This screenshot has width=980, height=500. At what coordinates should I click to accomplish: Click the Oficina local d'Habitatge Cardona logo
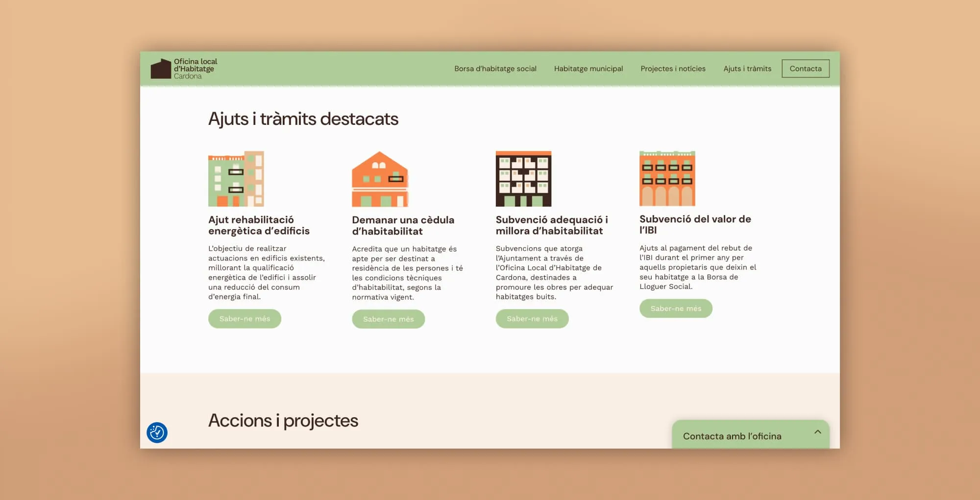[x=184, y=69]
